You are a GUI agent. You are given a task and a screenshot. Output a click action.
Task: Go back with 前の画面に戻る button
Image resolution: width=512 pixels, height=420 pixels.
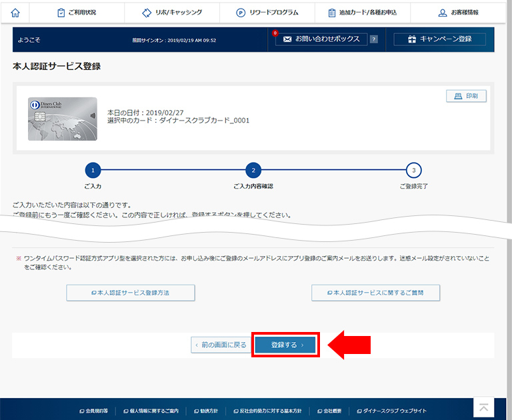[x=221, y=345]
